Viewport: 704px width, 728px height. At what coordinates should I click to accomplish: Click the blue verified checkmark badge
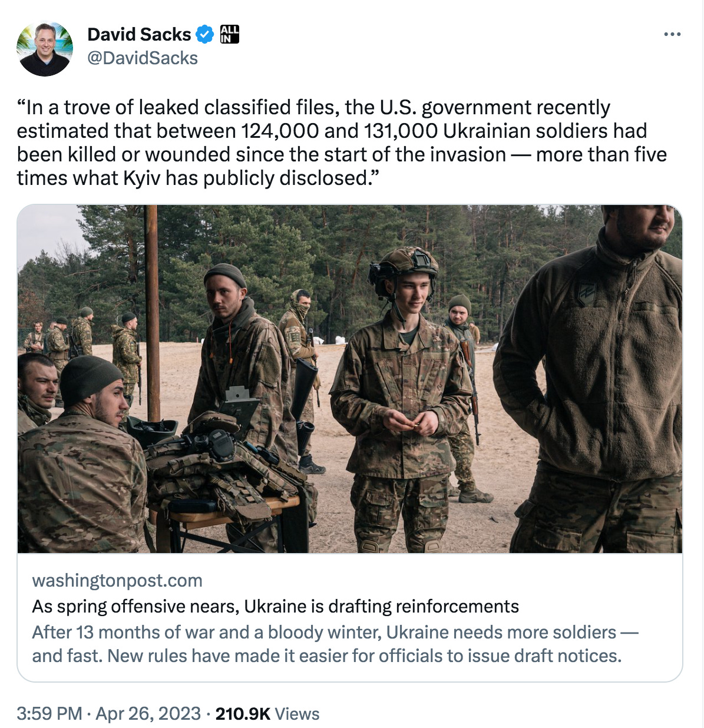204,35
